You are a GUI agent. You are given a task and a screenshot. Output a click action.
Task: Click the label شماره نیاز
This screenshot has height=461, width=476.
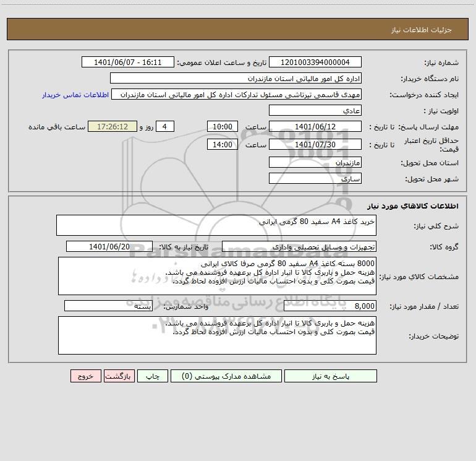click(441, 63)
